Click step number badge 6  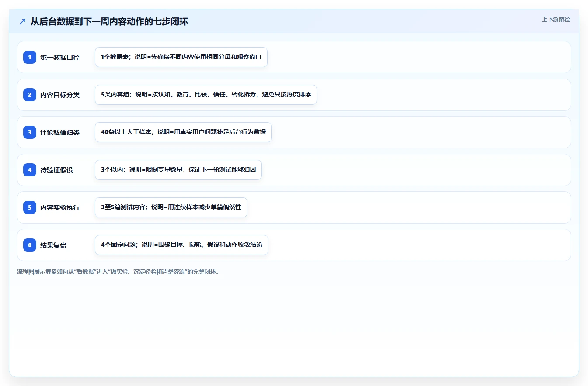click(30, 245)
